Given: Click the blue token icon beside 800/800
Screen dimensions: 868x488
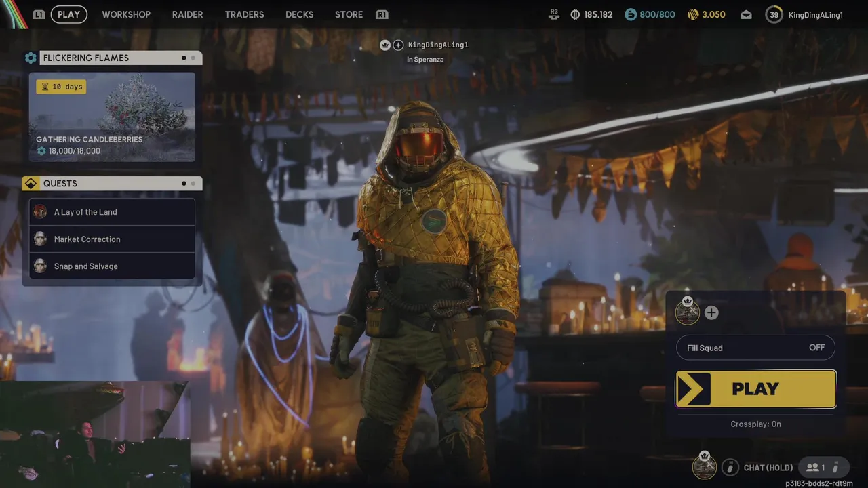Looking at the screenshot, I should pos(631,14).
